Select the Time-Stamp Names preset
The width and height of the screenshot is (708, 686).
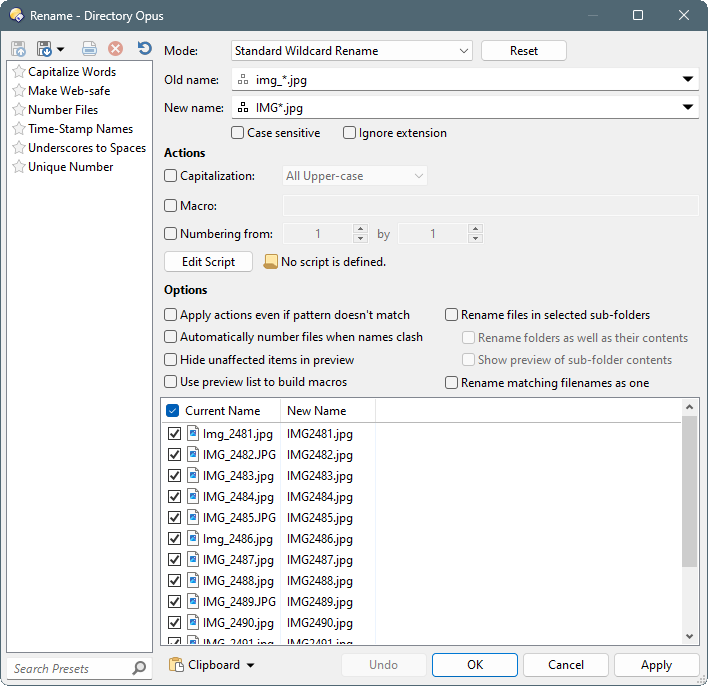(x=80, y=129)
